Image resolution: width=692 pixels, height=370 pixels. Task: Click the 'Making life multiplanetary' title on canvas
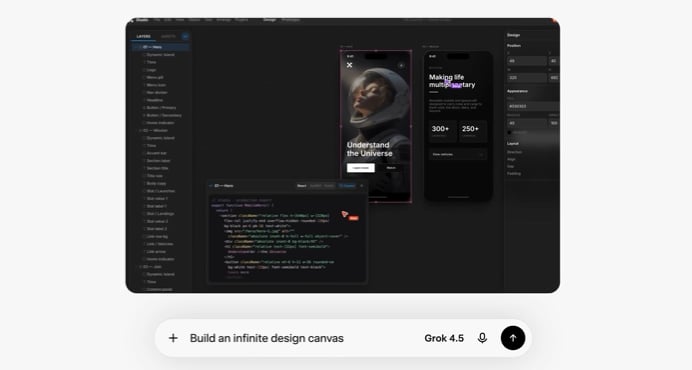tap(452, 81)
